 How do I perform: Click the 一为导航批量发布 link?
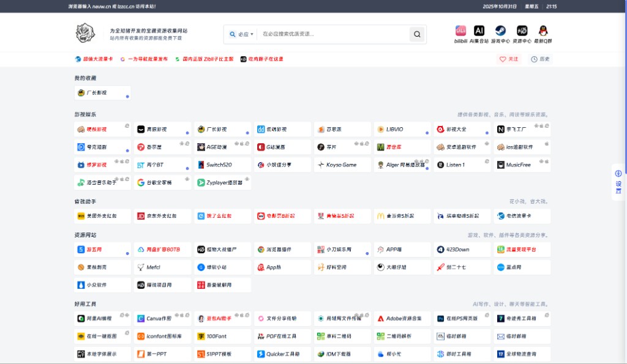[144, 59]
